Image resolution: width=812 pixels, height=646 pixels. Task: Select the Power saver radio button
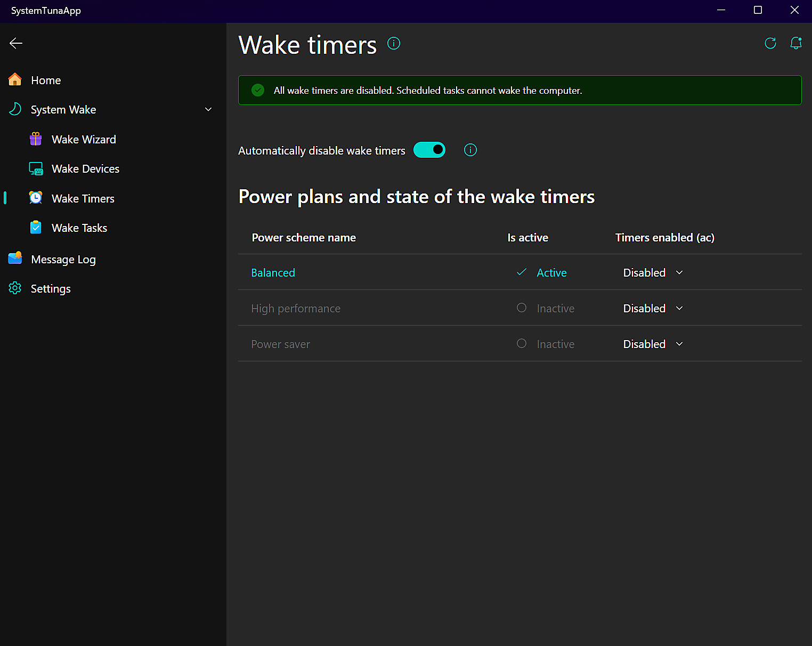[521, 343]
